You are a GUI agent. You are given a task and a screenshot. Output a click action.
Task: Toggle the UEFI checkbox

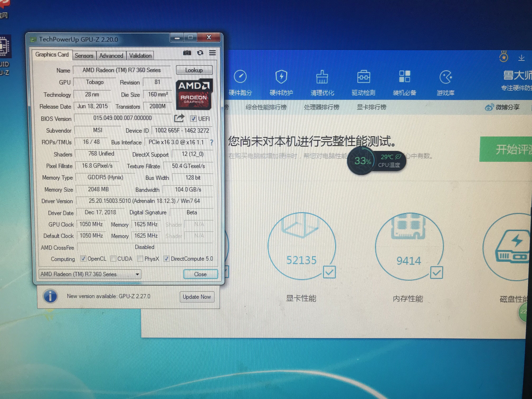click(x=193, y=119)
